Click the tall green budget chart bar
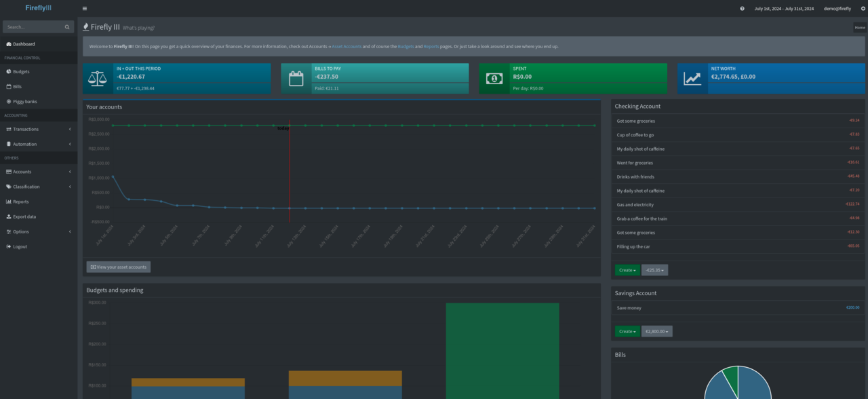The width and height of the screenshot is (868, 399). click(x=502, y=351)
